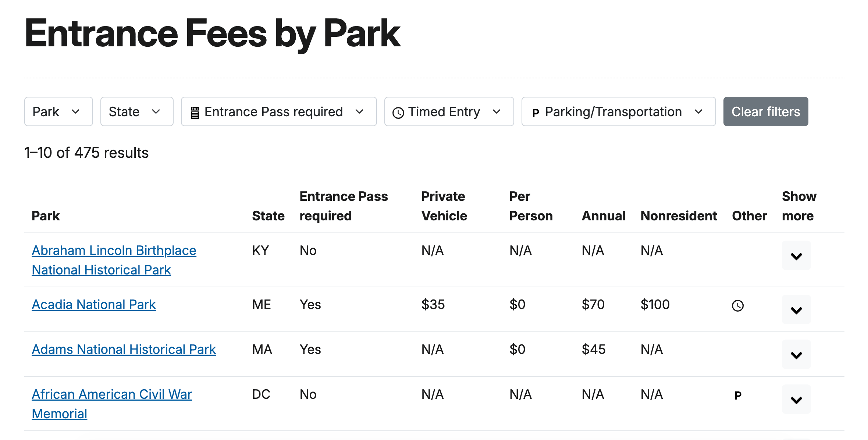Screen dimensions: 868x440
Task: Click the parking icon for African American Civil War Memorial
Action: click(x=737, y=395)
